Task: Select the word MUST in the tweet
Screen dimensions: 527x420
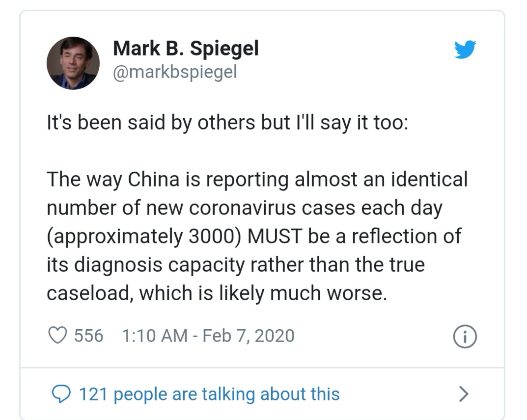Action: click(275, 236)
